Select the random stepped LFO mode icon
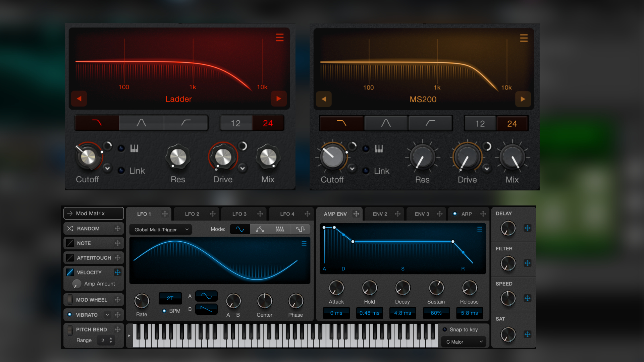This screenshot has width=644, height=362. tap(300, 229)
